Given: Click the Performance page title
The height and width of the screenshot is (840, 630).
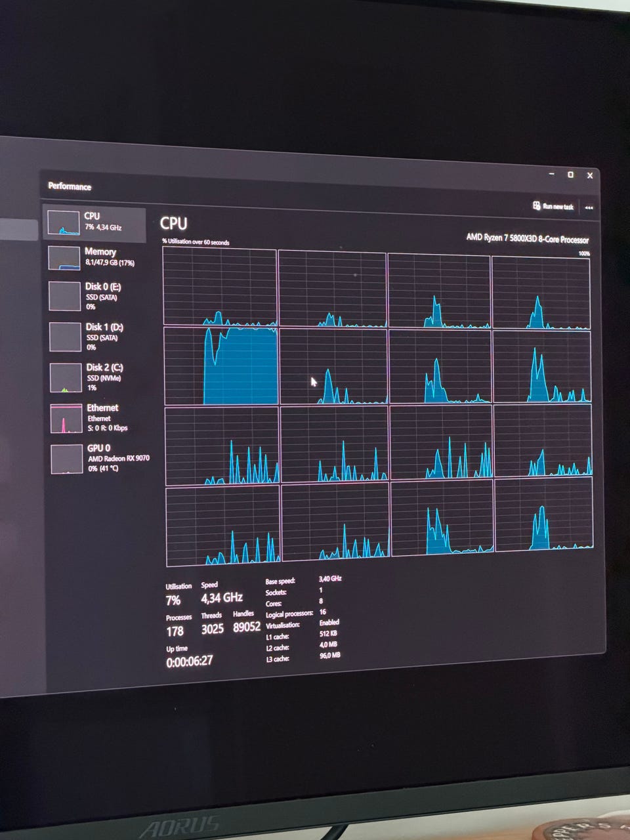Looking at the screenshot, I should click(70, 186).
